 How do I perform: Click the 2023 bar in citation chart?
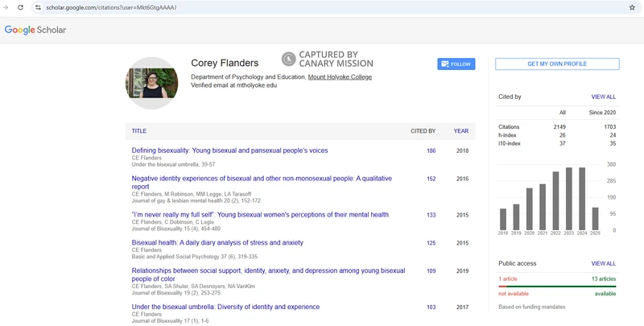point(569,199)
